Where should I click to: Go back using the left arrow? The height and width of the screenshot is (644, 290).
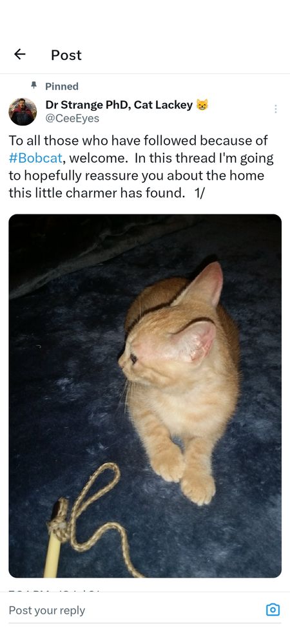tap(20, 54)
